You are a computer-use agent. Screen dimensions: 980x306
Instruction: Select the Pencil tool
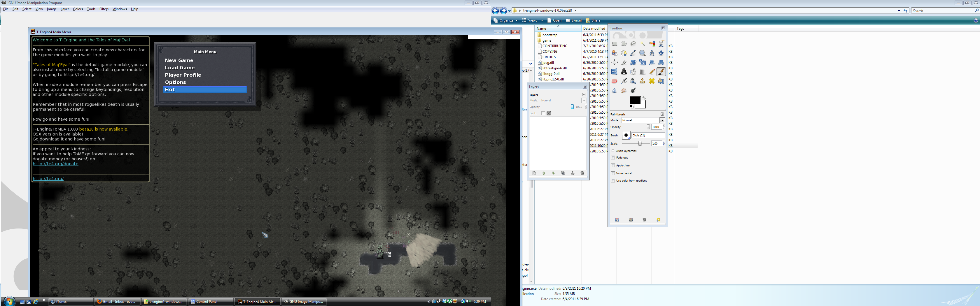652,72
